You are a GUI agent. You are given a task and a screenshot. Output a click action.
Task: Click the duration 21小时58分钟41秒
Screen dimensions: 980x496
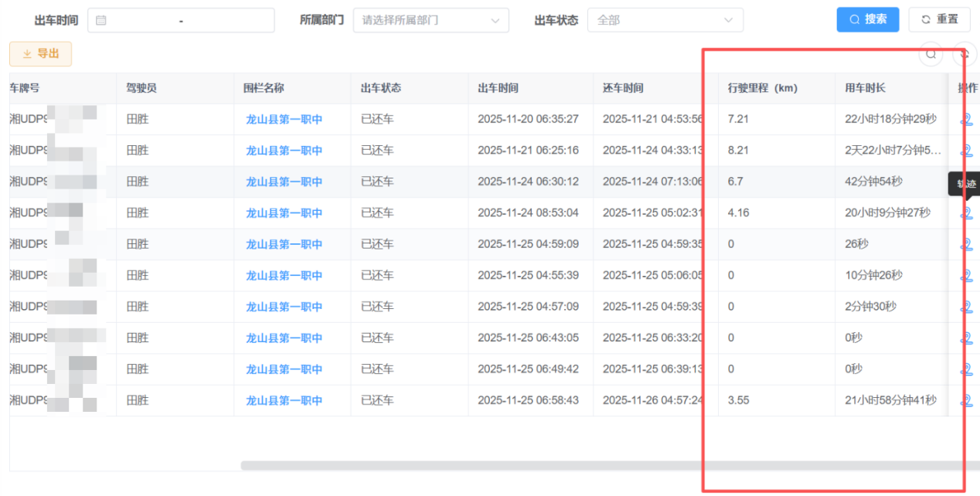(x=890, y=400)
